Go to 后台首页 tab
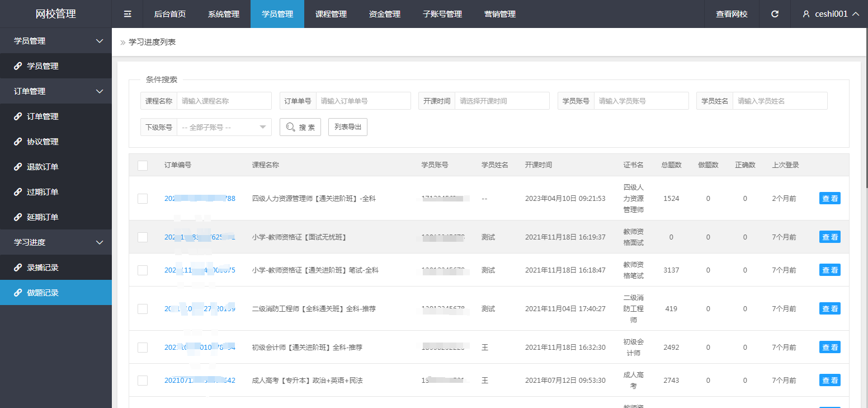The image size is (868, 408). 170,14
